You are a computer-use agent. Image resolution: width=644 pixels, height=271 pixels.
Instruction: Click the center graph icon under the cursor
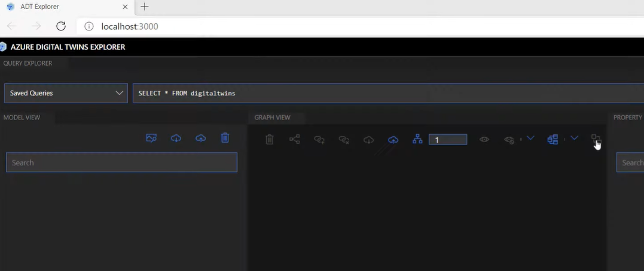tap(596, 139)
